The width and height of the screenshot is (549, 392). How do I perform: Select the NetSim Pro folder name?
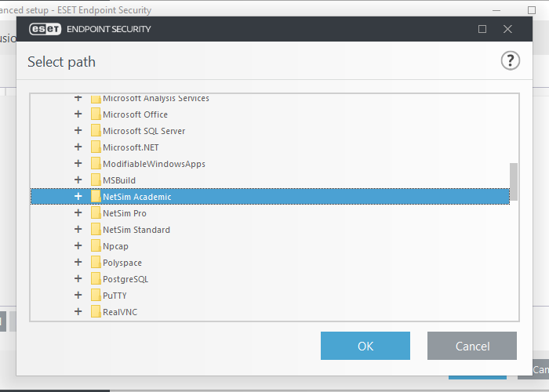point(125,213)
